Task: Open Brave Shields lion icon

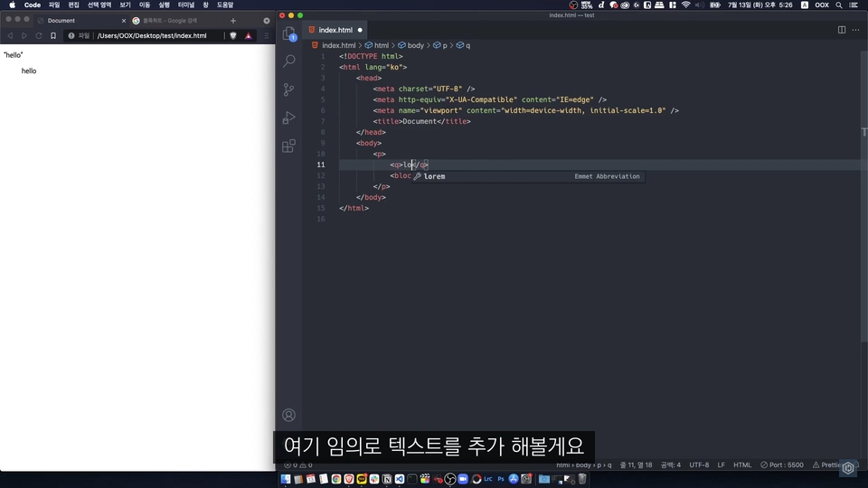Action: 233,35
